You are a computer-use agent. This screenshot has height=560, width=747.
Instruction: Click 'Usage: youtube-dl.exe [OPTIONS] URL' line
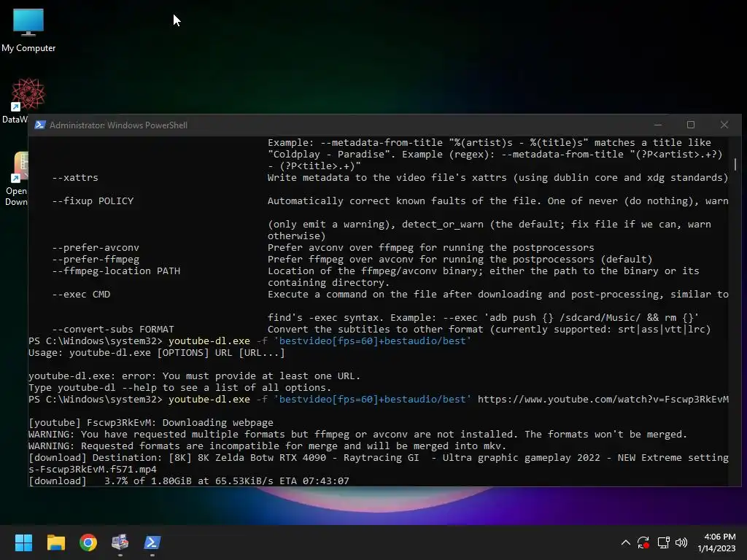pyautogui.click(x=156, y=353)
